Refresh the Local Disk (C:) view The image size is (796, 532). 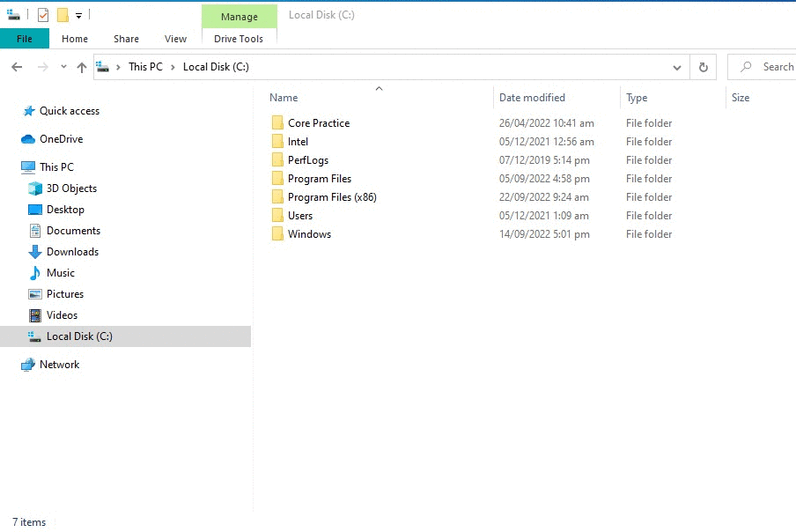(703, 67)
